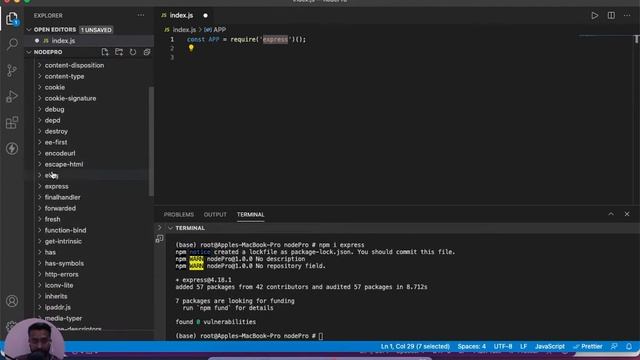Switch to the PROBLEMS tab
640x360 pixels.
point(179,214)
